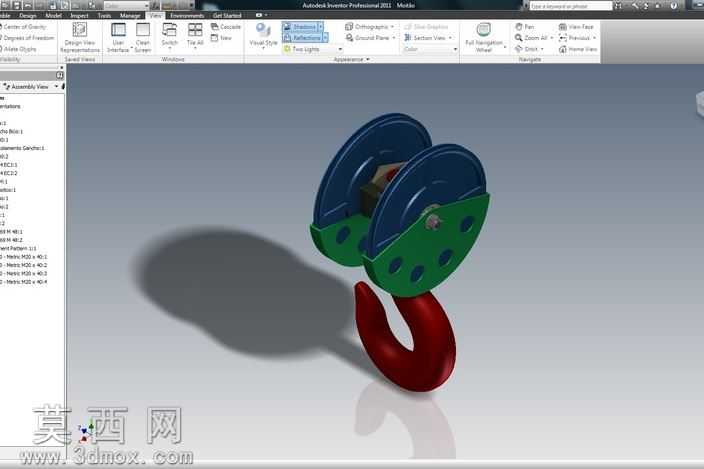This screenshot has width=704, height=469.
Task: Click Zoom All
Action: coord(530,38)
